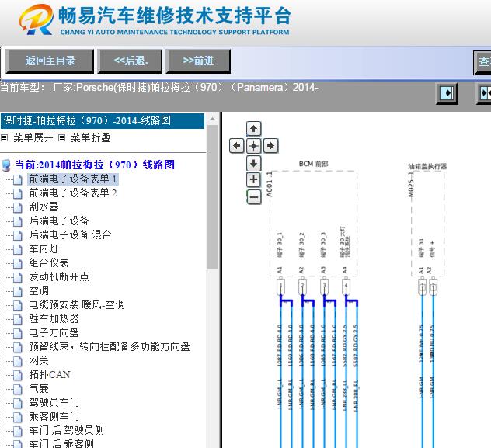
Task: Click page icon next to 网关
Action: [x=18, y=361]
